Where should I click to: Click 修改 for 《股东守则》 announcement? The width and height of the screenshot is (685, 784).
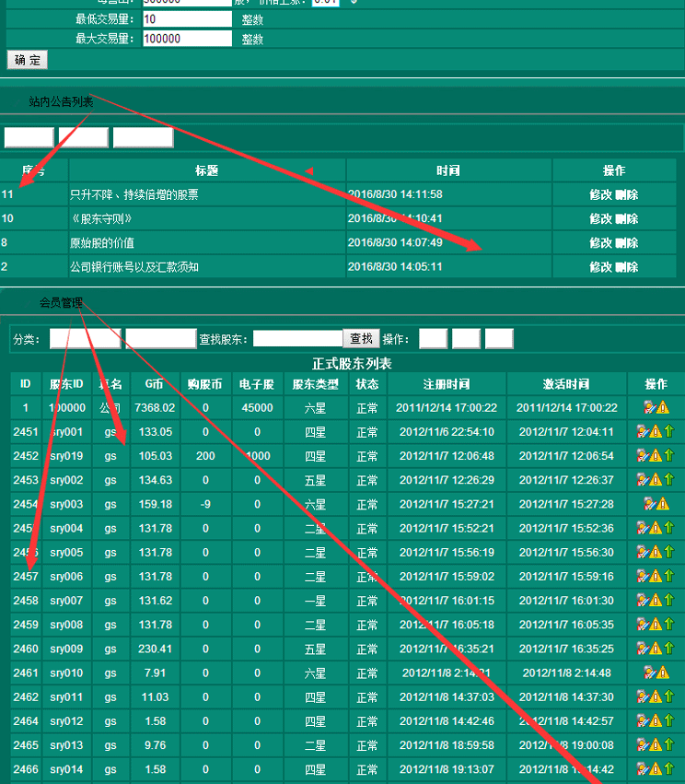coord(600,218)
